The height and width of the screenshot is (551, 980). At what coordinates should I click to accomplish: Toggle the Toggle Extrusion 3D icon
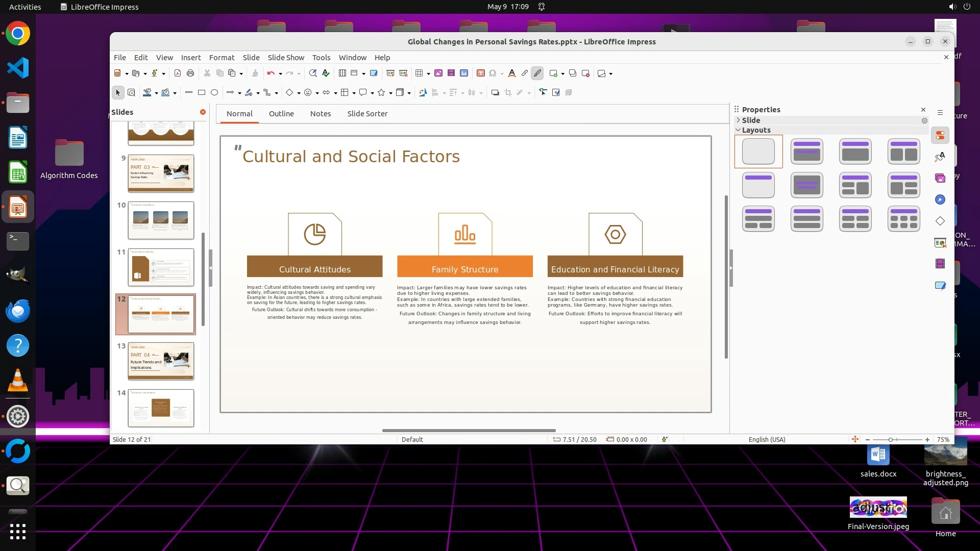coord(569,93)
